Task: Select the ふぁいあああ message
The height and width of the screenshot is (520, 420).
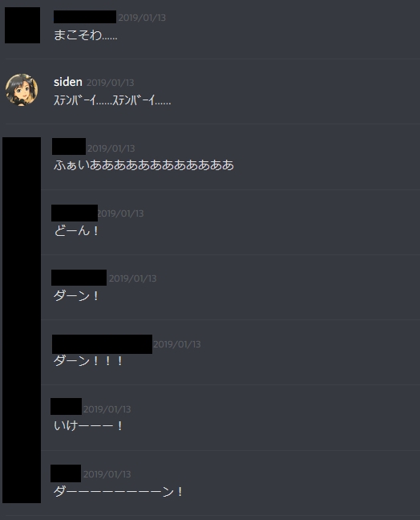Action: click(x=143, y=165)
